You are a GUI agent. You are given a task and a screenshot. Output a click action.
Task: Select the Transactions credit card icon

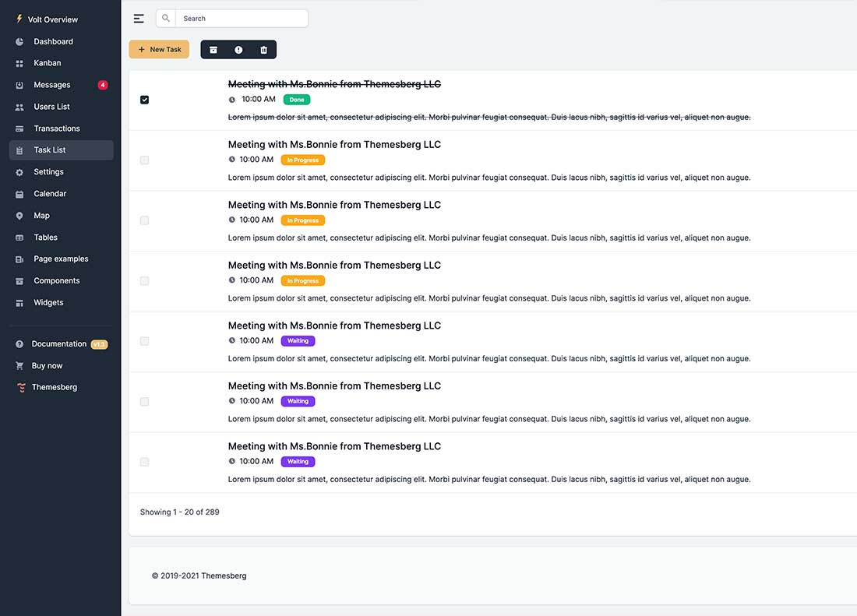(18, 128)
